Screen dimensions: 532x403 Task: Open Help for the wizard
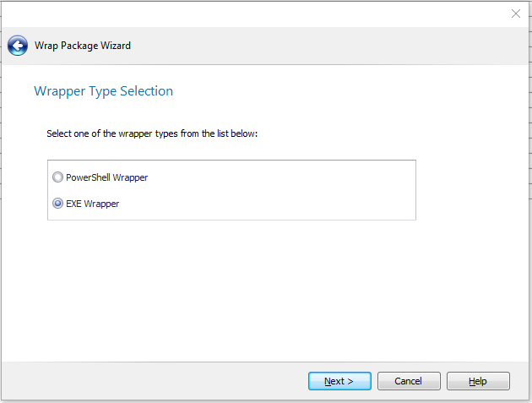pos(478,381)
